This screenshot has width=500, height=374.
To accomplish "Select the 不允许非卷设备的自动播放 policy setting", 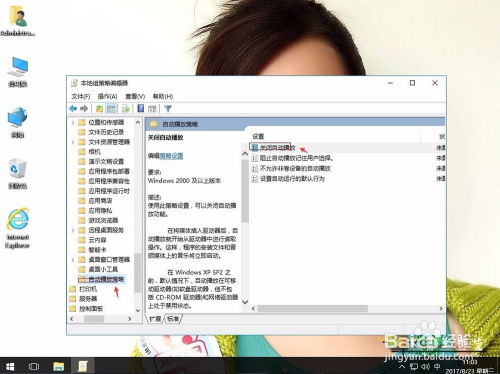I will click(291, 168).
